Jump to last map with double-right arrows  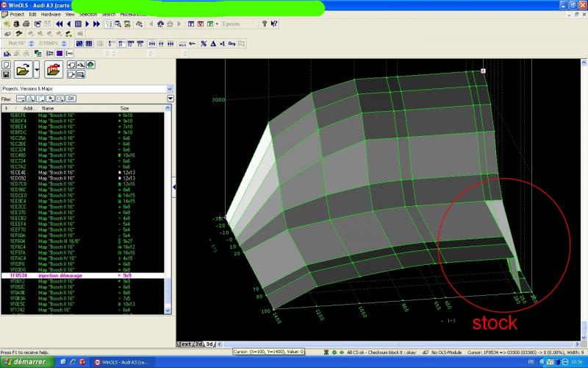point(96,24)
